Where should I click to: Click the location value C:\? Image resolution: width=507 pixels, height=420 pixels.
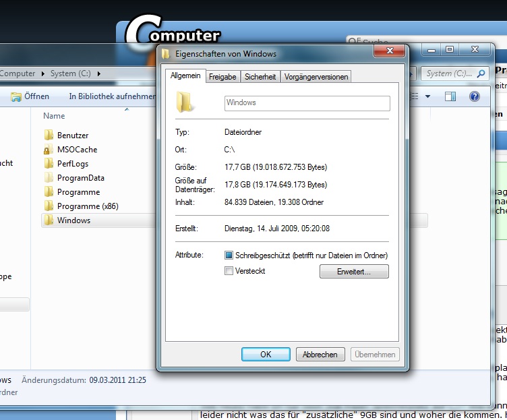(229, 150)
